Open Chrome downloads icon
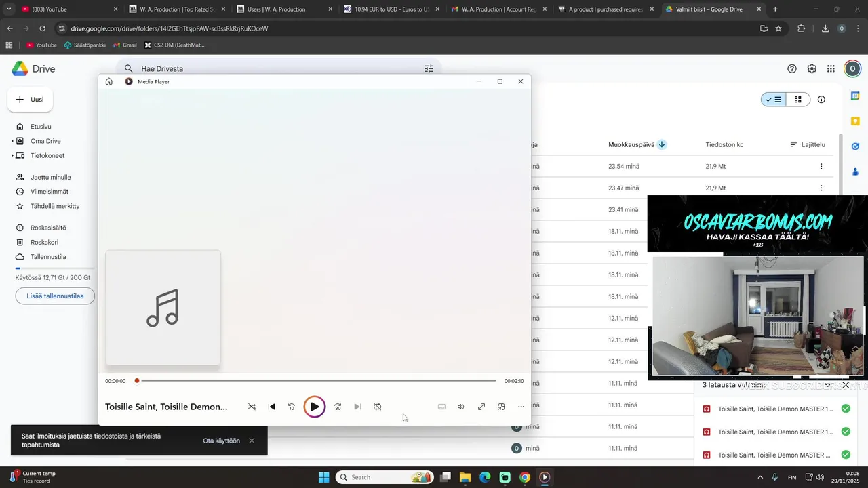This screenshot has width=868, height=488. [825, 28]
